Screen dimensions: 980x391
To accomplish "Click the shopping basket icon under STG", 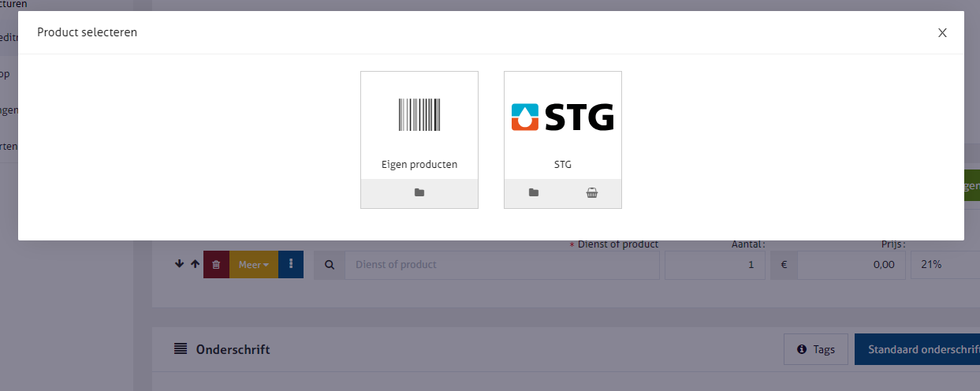I will pos(592,192).
